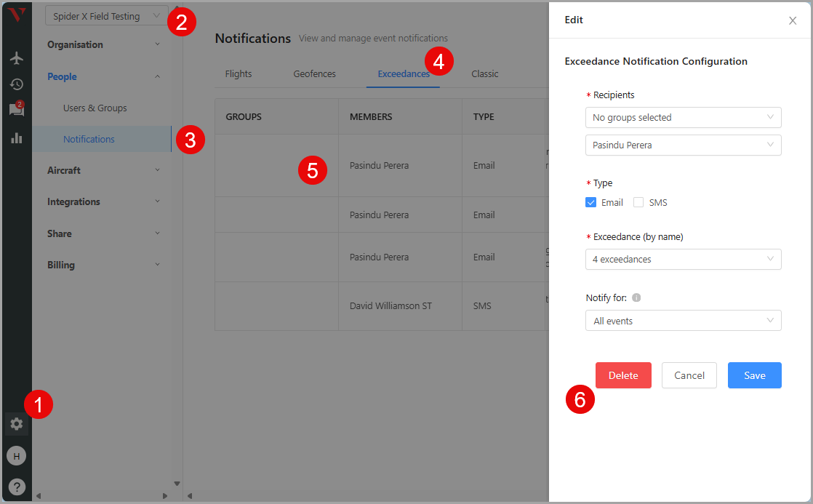Click the airplane flights icon in sidebar

pyautogui.click(x=16, y=58)
